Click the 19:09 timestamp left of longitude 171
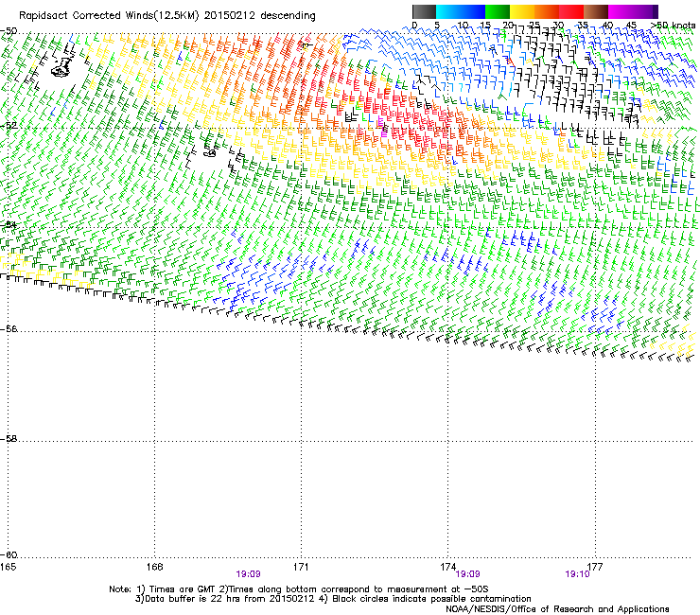The height and width of the screenshot is (615, 700). pos(248,574)
